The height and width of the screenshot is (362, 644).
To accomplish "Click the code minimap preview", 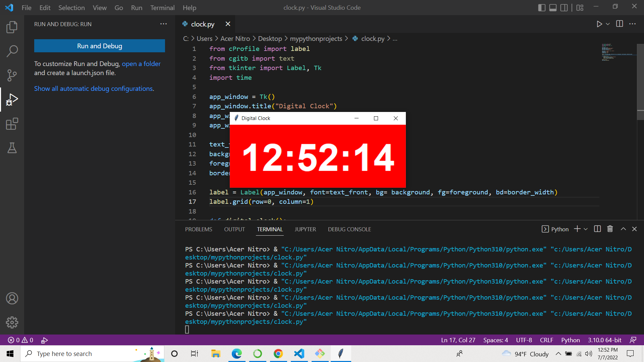I will point(617,52).
